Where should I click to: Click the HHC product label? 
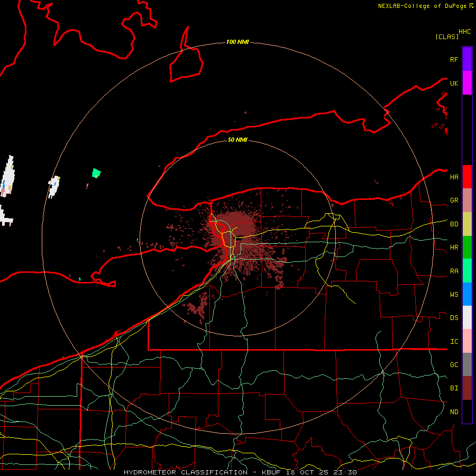tap(464, 32)
